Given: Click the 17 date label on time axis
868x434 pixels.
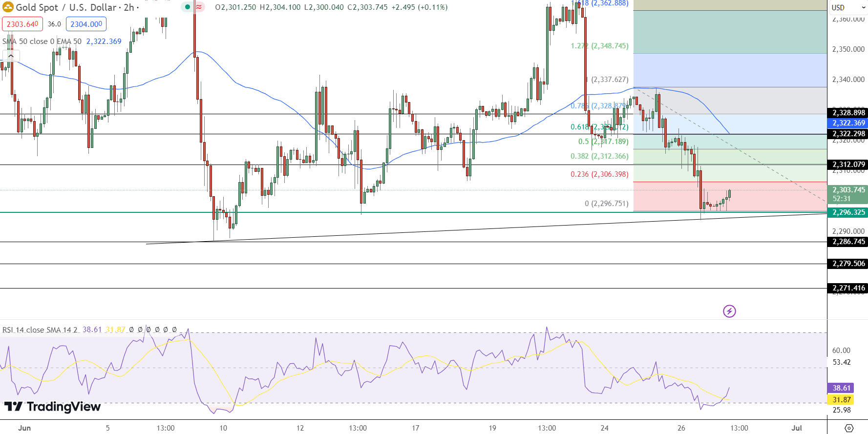Looking at the screenshot, I should 415,428.
